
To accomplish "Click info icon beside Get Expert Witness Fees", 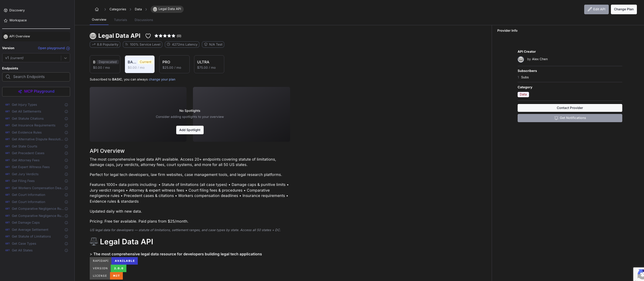I will pos(66,167).
